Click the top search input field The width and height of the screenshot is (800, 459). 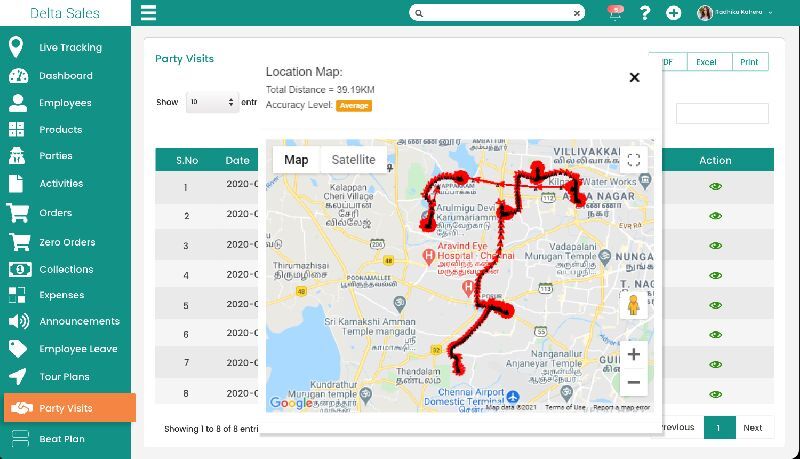tap(497, 13)
